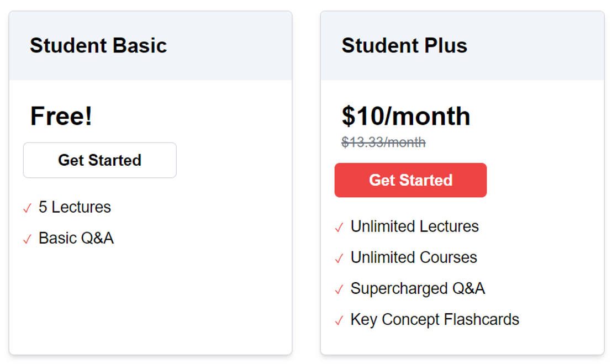Click the checkmark beside 5 Lectures
The width and height of the screenshot is (612, 364).
coord(26,208)
